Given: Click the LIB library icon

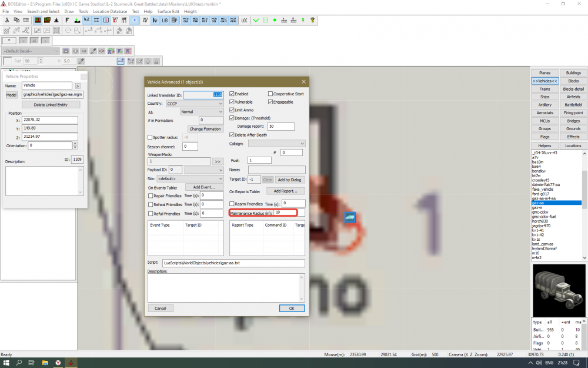Looking at the screenshot, I should [165, 20].
